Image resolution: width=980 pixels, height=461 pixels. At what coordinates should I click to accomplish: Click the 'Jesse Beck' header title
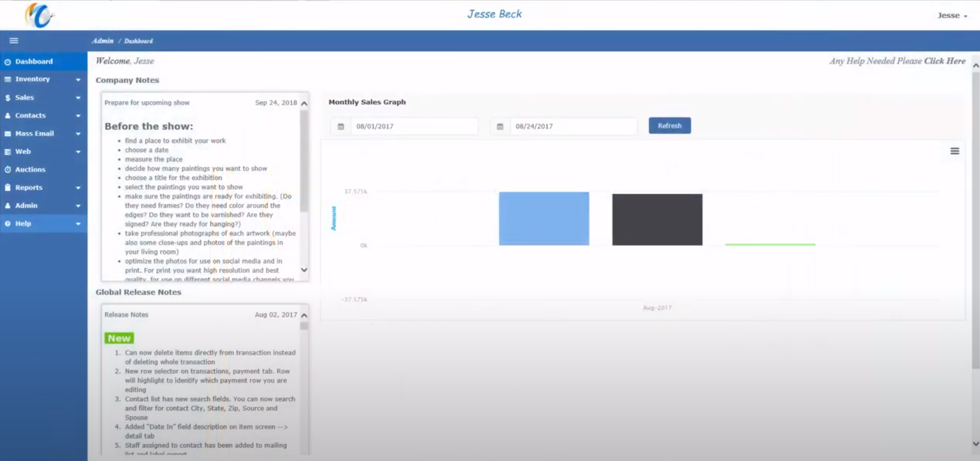(494, 14)
